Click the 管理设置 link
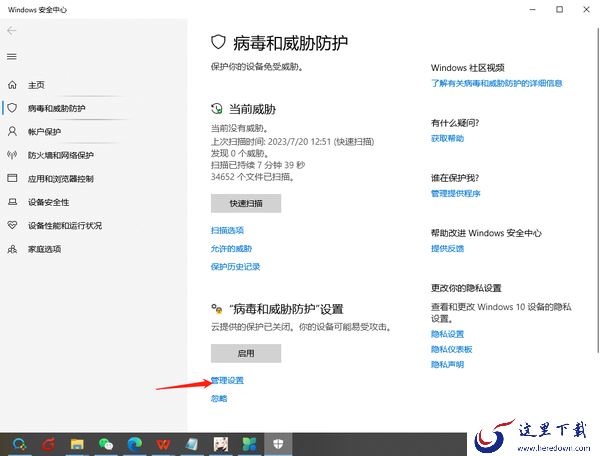The width and height of the screenshot is (600, 456). pos(227,380)
